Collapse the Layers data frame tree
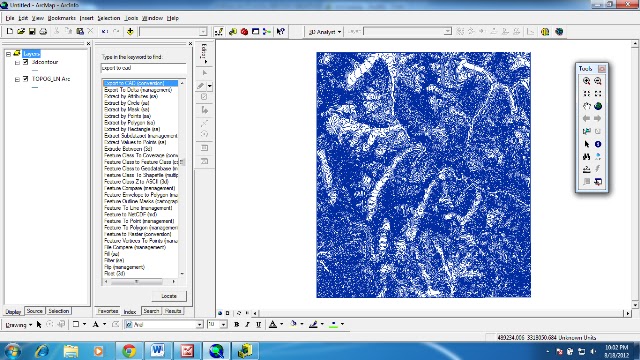Image resolution: width=640 pixels, height=360 pixels. pyautogui.click(x=8, y=54)
